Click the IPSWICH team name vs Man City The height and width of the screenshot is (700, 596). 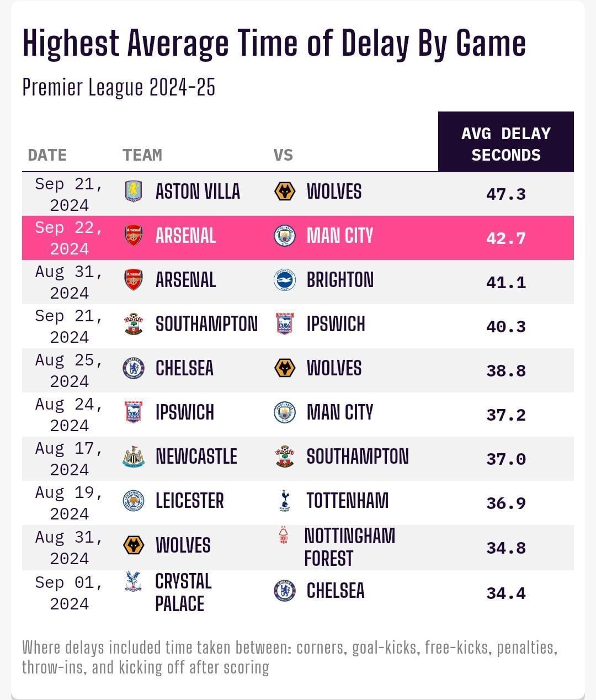point(185,412)
